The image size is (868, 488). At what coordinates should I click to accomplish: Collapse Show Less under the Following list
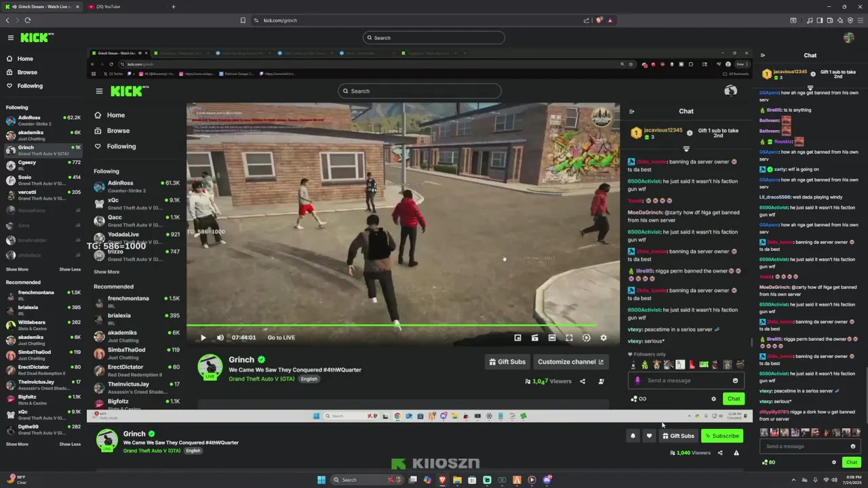pyautogui.click(x=70, y=269)
